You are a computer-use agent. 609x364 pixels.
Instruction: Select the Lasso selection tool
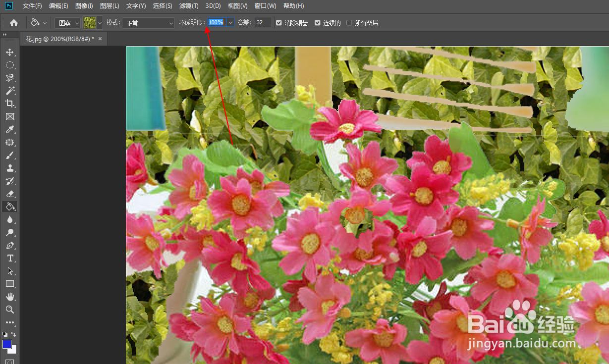point(10,78)
